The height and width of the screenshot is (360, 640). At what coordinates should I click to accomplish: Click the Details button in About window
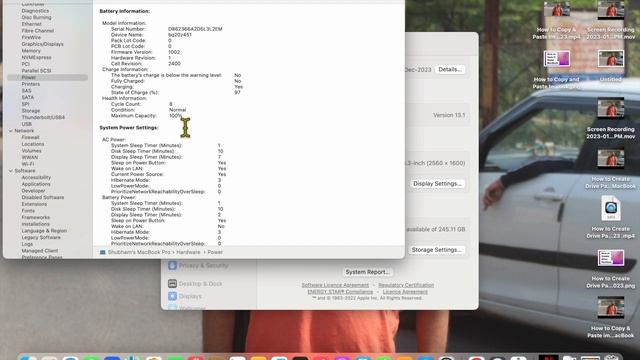(450, 69)
